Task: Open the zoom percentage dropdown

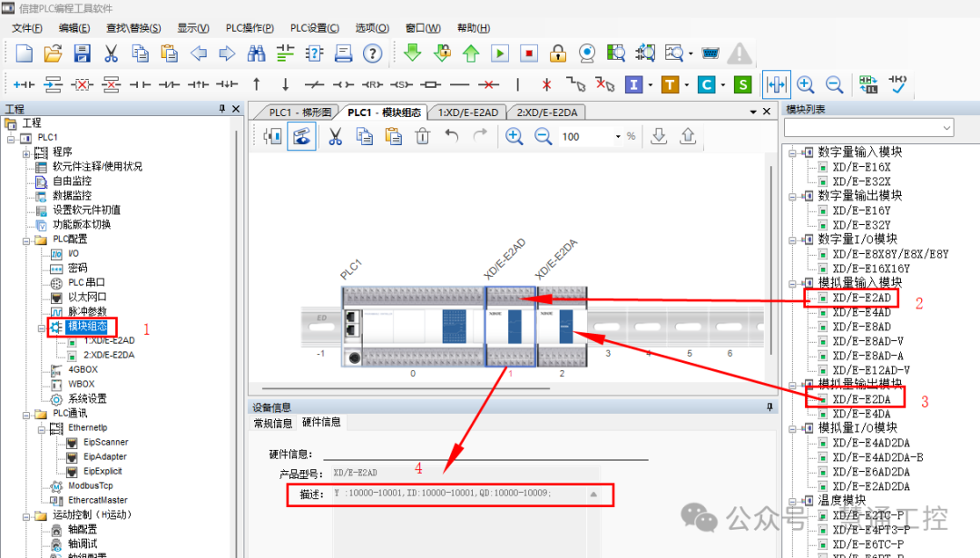Action: [618, 136]
